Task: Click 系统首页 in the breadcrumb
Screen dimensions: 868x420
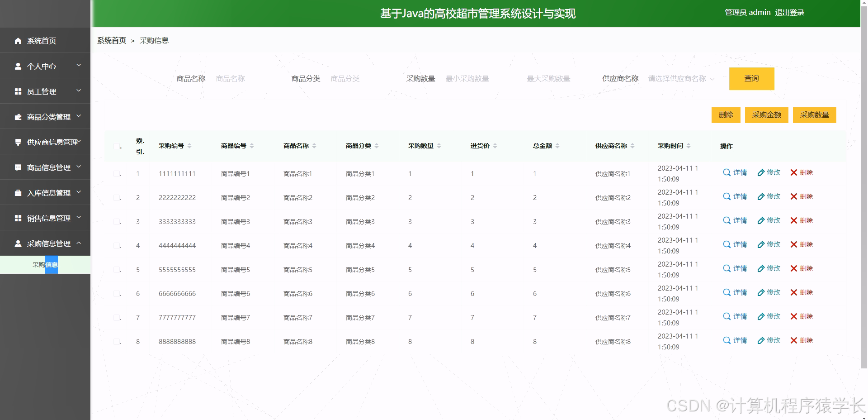Action: click(111, 40)
